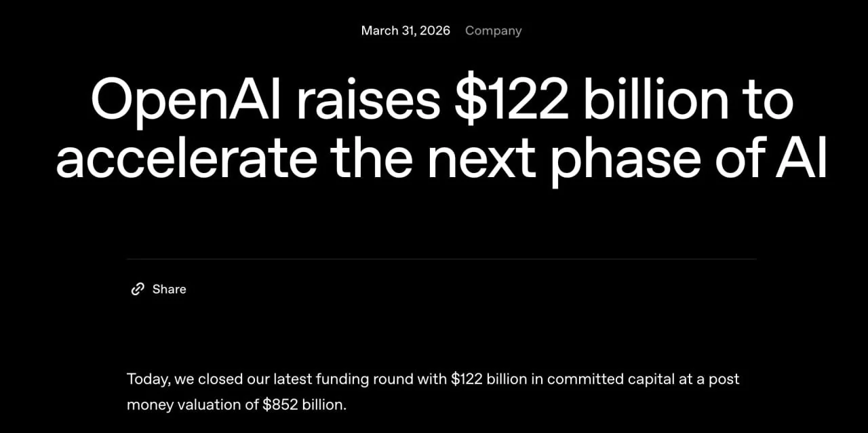
Task: Click the March 31, 2026 date
Action: pyautogui.click(x=406, y=31)
